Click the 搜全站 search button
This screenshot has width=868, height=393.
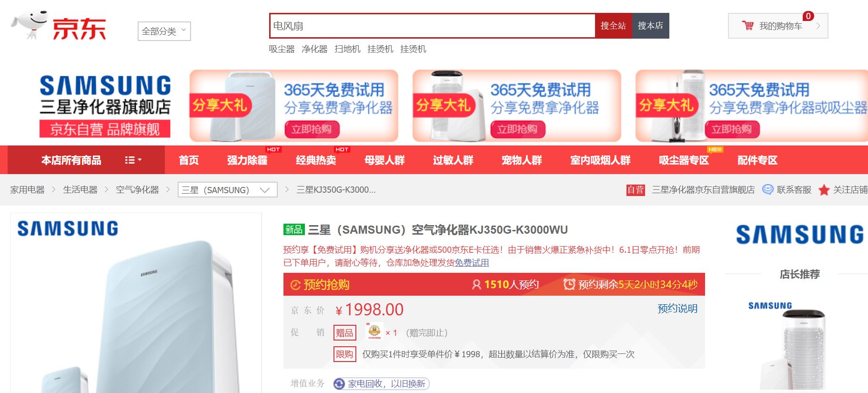click(613, 26)
